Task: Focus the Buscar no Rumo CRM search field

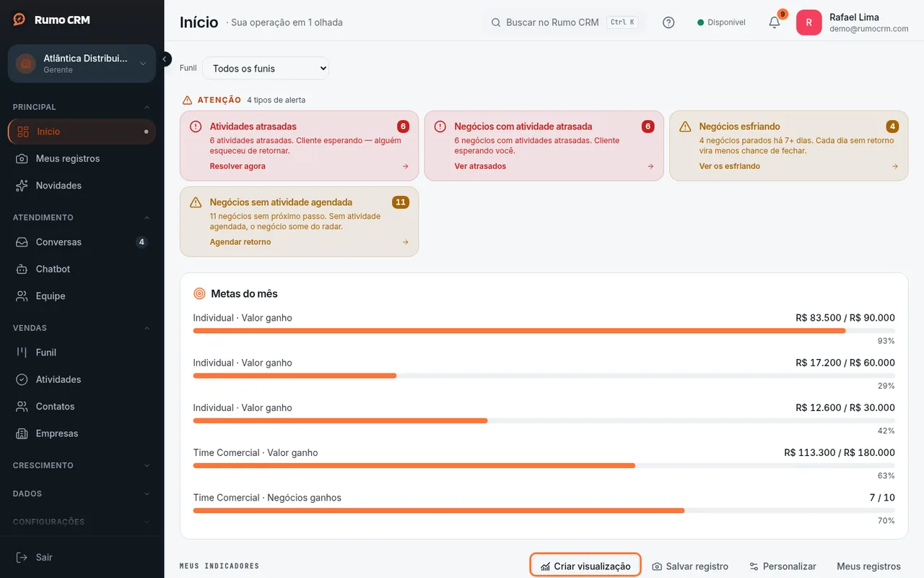Action: (564, 22)
